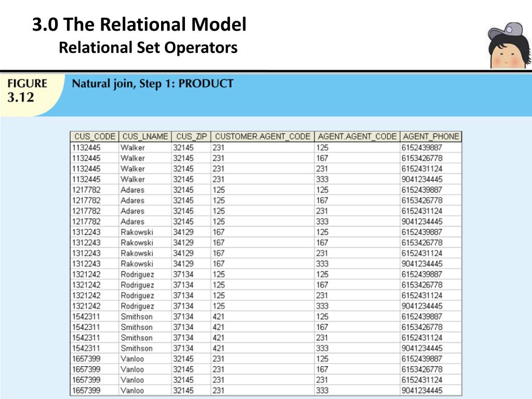Click phone 6152439887 in the Walker row
Image resolution: width=532 pixels, height=399 pixels.
click(x=422, y=148)
